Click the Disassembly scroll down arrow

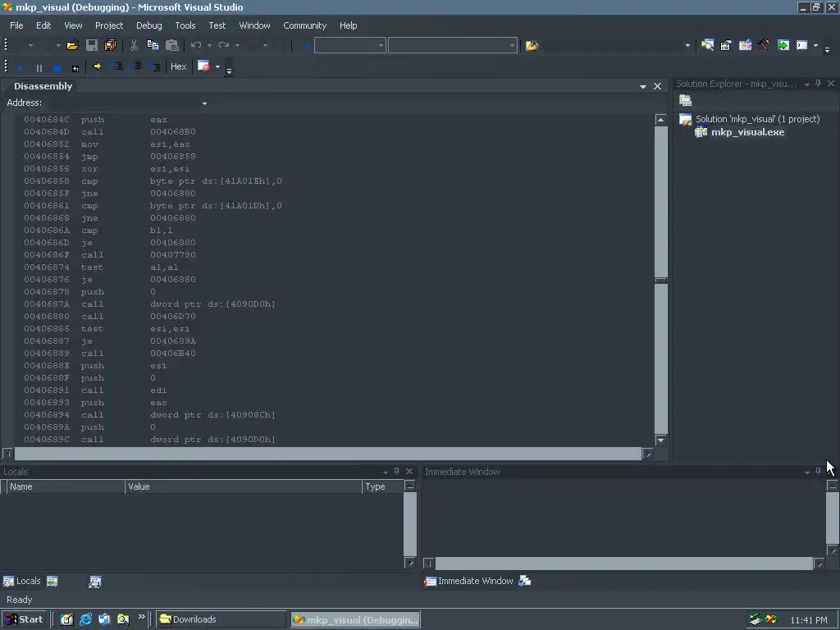coord(661,441)
